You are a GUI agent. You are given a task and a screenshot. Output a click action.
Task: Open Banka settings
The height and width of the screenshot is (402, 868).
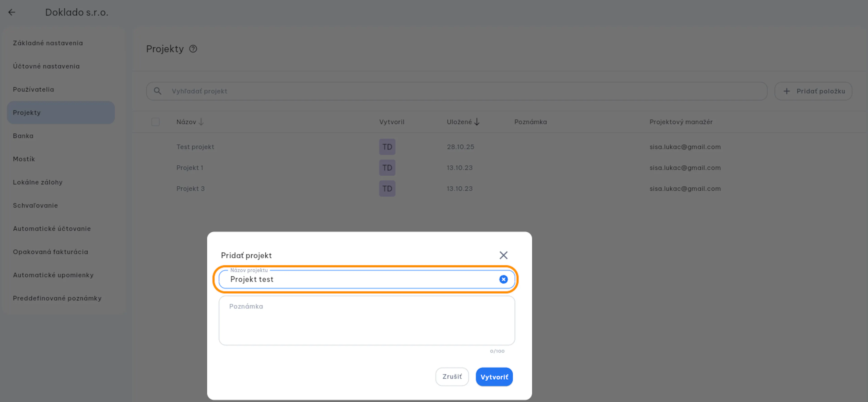pos(61,136)
